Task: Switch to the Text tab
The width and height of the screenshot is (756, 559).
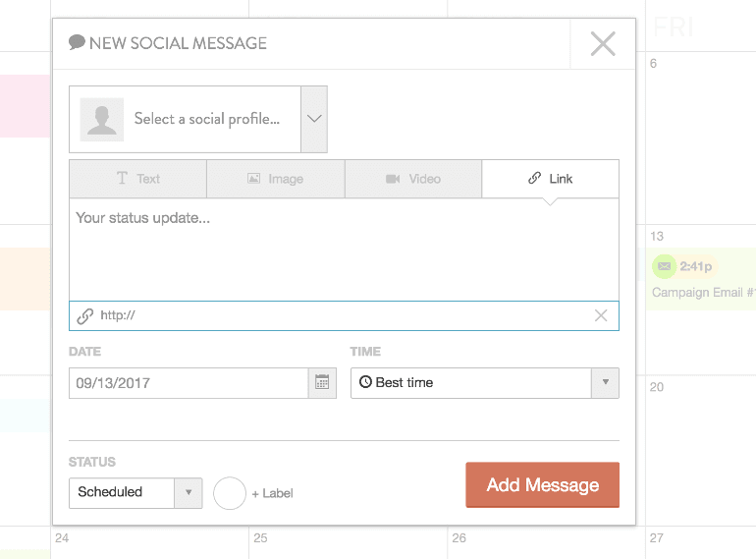Action: (137, 179)
